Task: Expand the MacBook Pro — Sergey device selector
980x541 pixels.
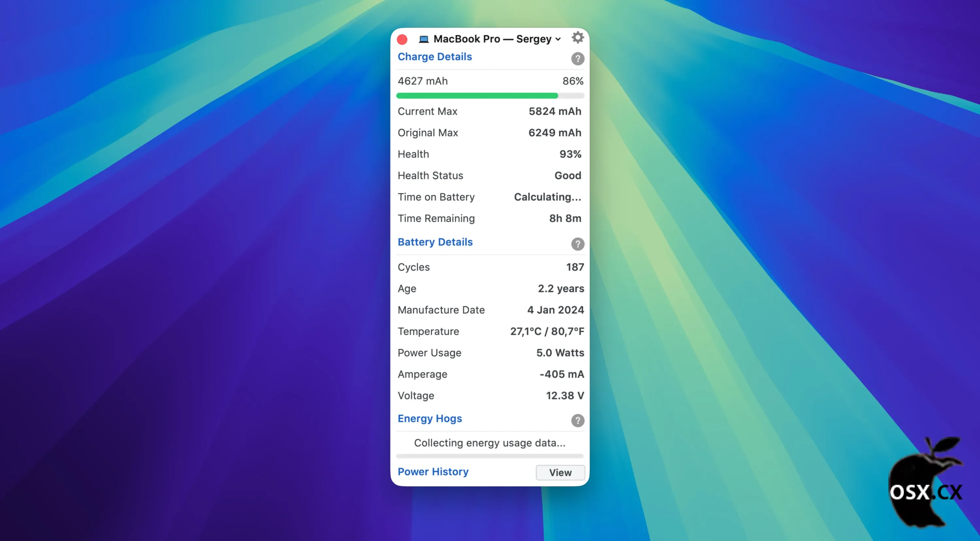Action: tap(559, 39)
